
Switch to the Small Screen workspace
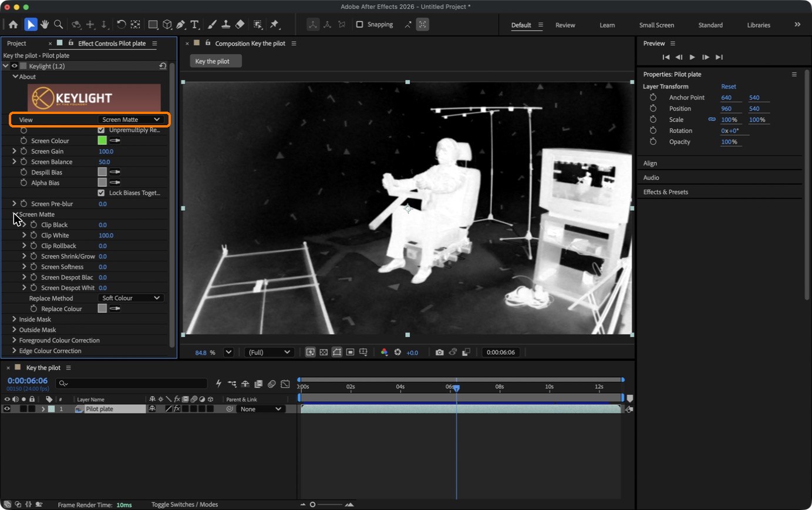(656, 25)
